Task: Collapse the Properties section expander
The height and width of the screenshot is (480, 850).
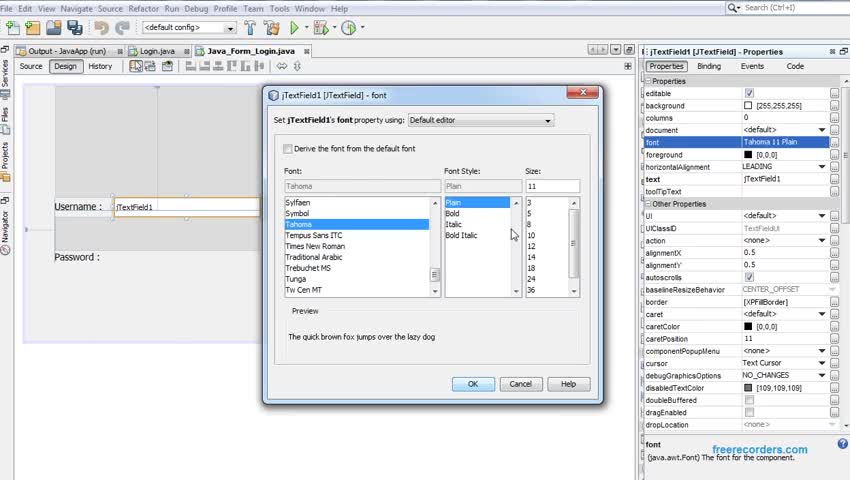Action: pos(648,81)
